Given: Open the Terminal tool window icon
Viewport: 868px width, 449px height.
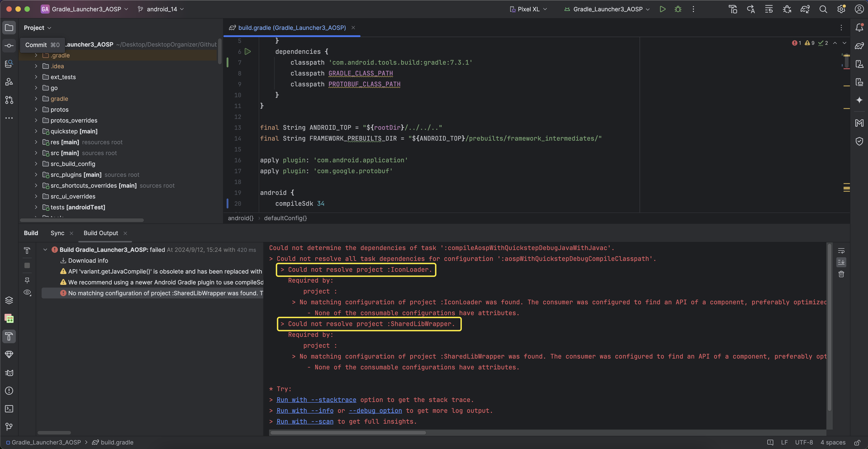Looking at the screenshot, I should pyautogui.click(x=9, y=409).
